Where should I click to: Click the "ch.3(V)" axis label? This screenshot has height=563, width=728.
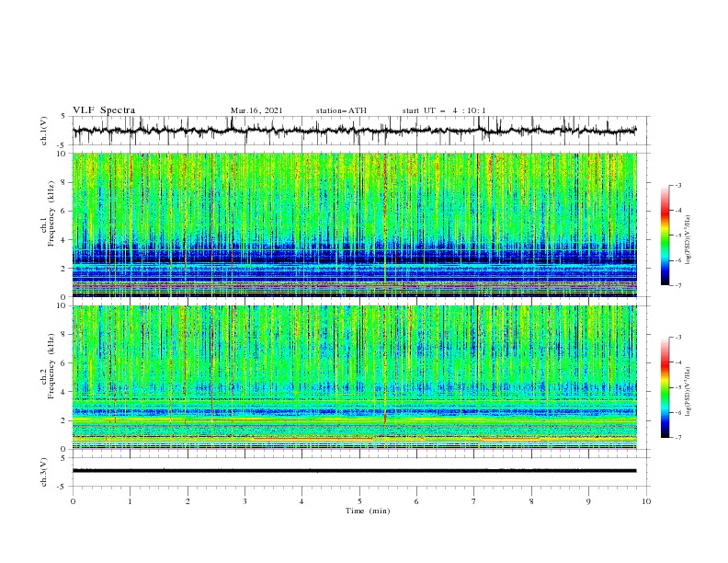44,472
